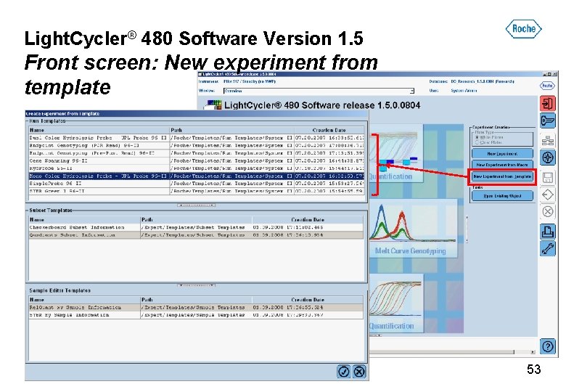Image resolution: width=566 pixels, height=392 pixels.
Task: Sort Run Templates by Creation Date header
Action: coord(329,130)
